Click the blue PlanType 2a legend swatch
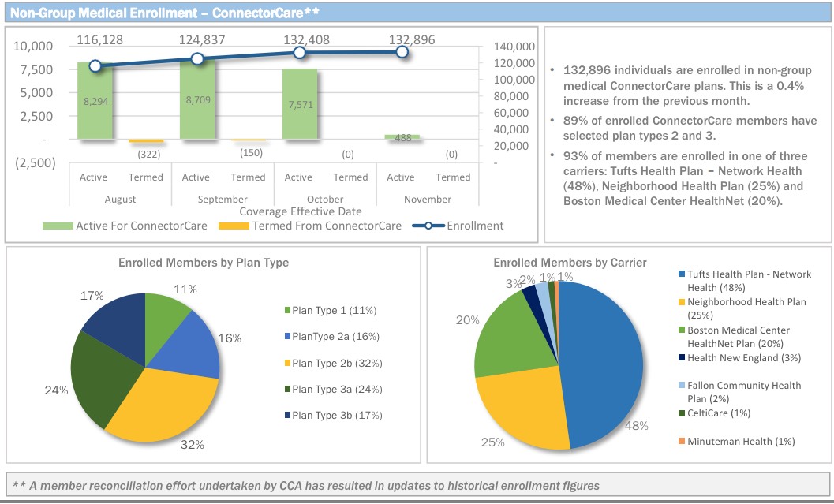This screenshot has height=504, width=834. [287, 336]
